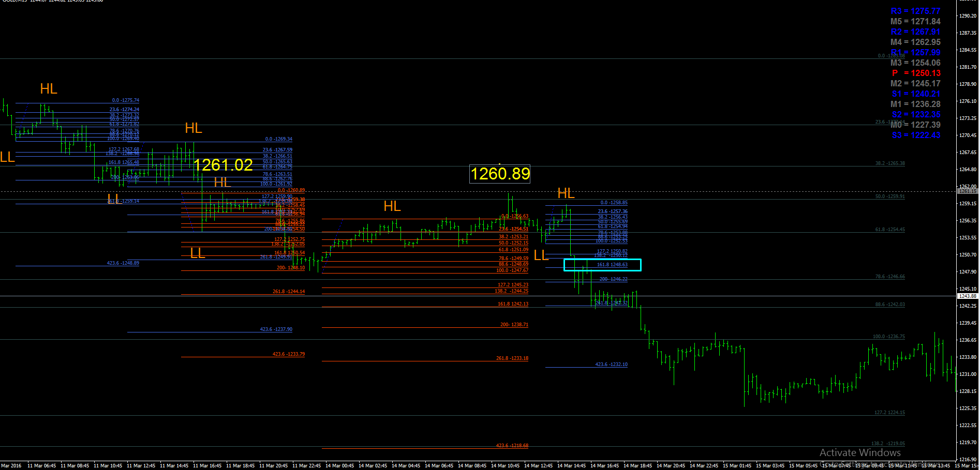Click the 100.0 -1236.75 retracement label
The image size is (980, 470).
pyautogui.click(x=889, y=337)
